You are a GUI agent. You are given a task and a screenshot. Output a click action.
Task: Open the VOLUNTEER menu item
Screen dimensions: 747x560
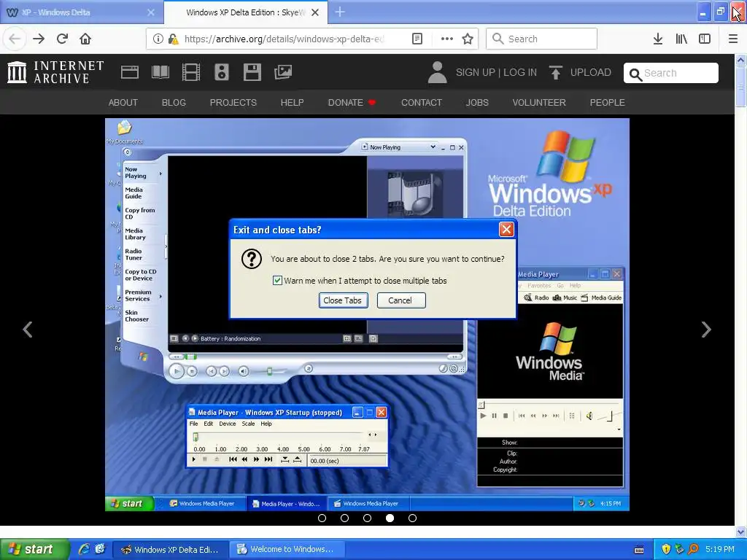pyautogui.click(x=539, y=102)
